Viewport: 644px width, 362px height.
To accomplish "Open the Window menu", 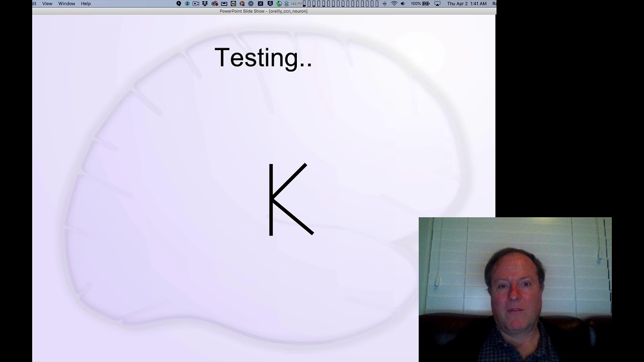I will click(66, 4).
